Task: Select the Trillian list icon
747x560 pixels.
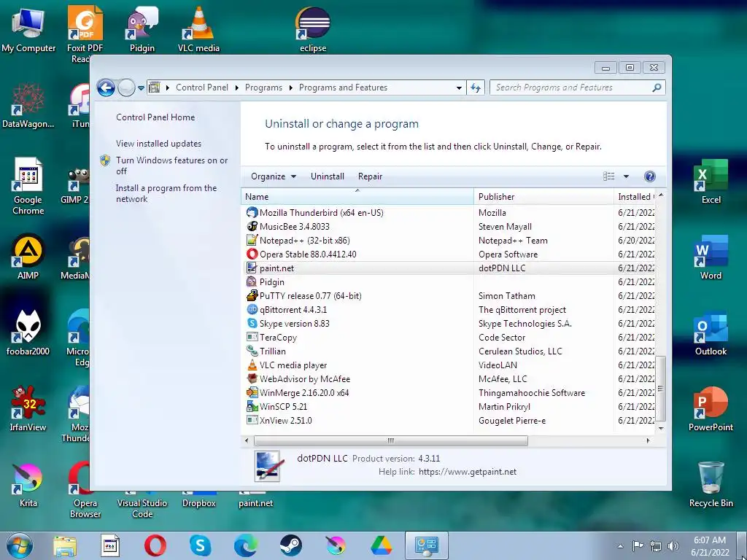Action: tap(252, 351)
